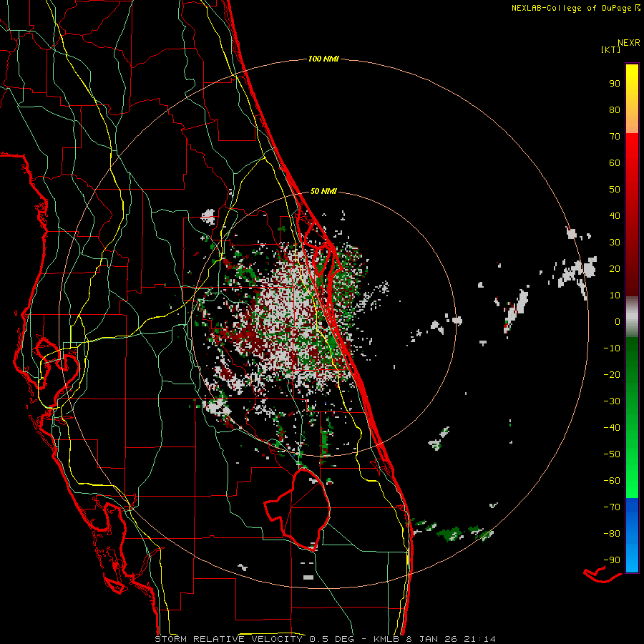This screenshot has height=644, width=644.
Task: Click the positive 60 scale value
Action: coord(615,163)
